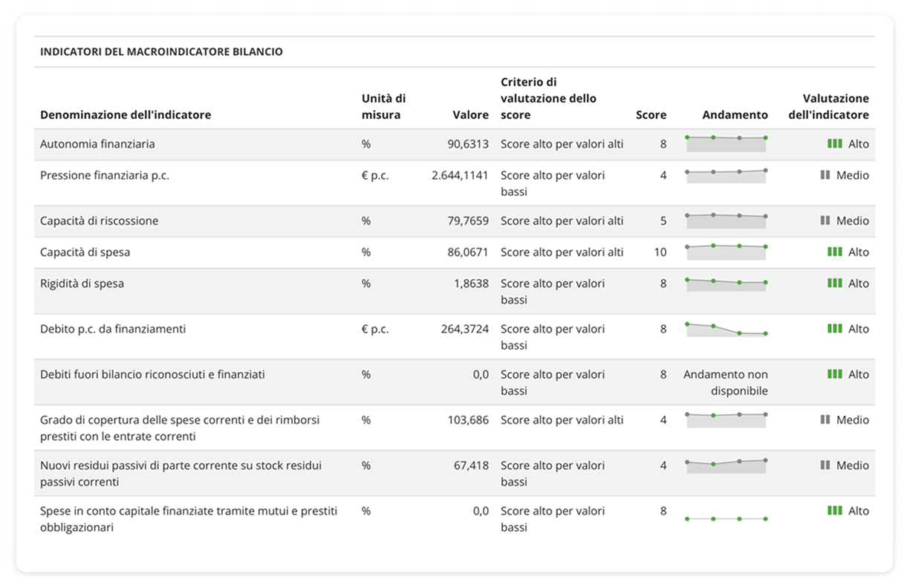This screenshot has height=588, width=910.
Task: Click the Andamento column header
Action: [x=735, y=115]
